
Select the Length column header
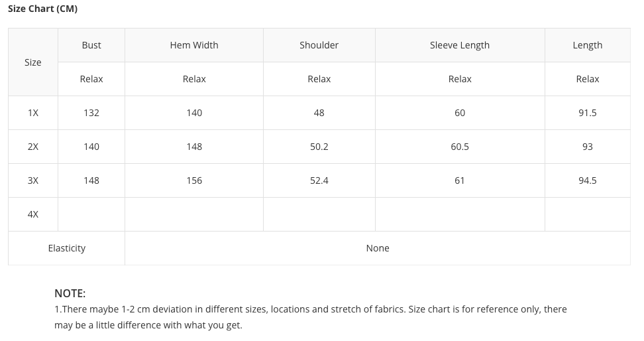587,45
